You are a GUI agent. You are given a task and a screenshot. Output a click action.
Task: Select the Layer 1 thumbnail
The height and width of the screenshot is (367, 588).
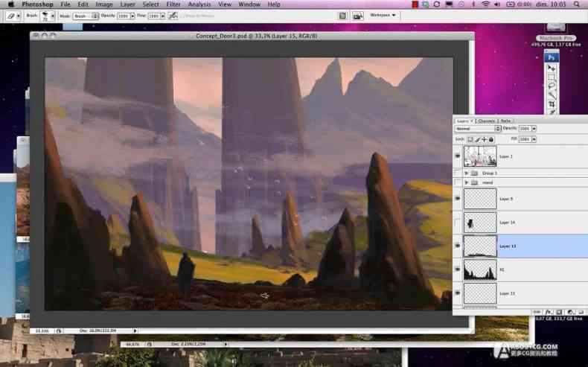coord(480,156)
